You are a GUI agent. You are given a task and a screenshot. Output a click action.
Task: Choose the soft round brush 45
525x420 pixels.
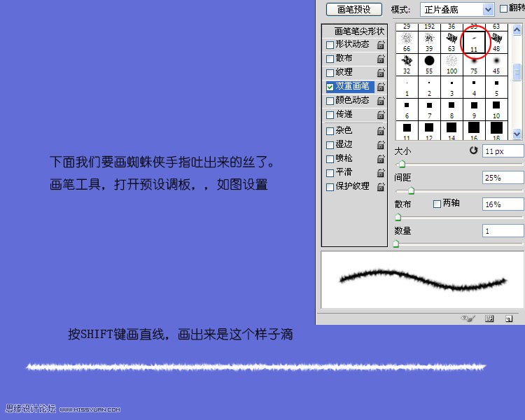tap(496, 64)
